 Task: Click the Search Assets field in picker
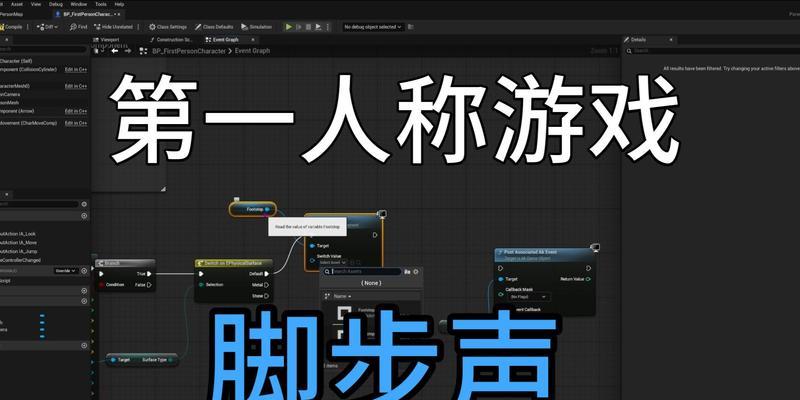363,271
